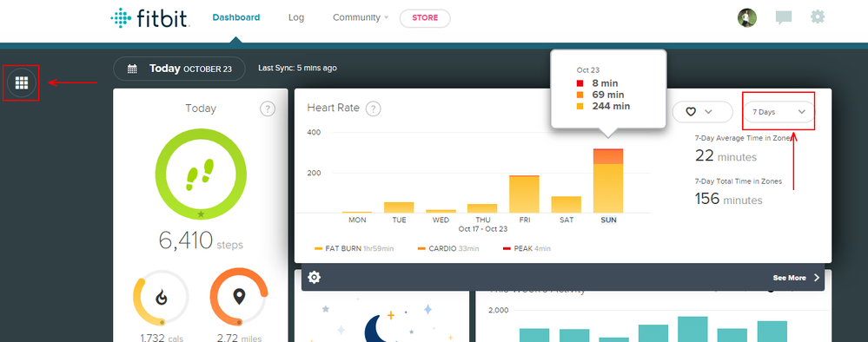Expand the Community menu
Screen dimensions: 868x342
click(x=361, y=17)
